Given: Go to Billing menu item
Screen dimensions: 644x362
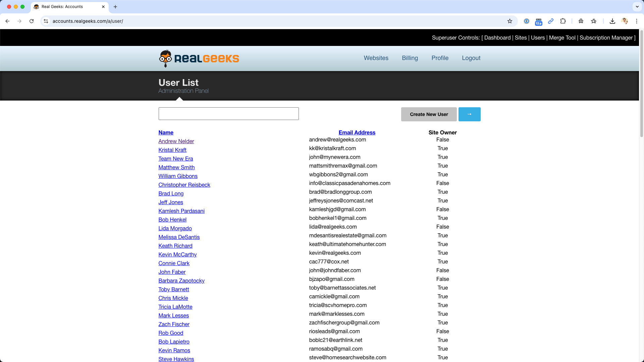Looking at the screenshot, I should (x=410, y=58).
